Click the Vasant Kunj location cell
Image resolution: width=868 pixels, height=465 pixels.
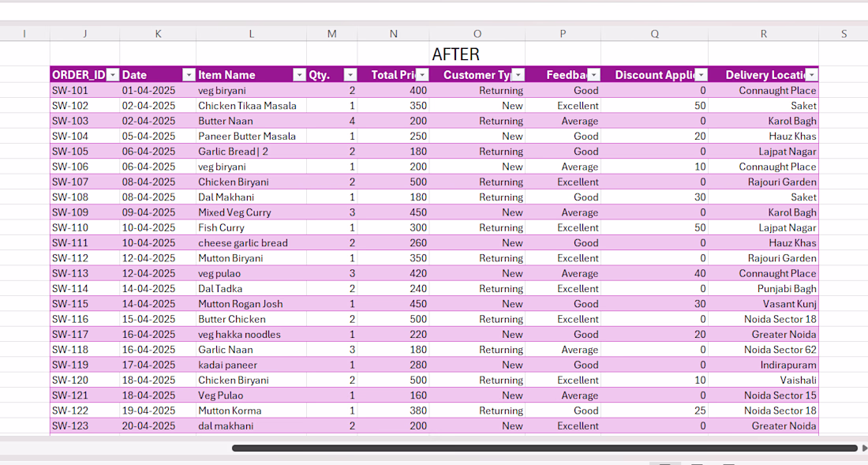tap(763, 303)
